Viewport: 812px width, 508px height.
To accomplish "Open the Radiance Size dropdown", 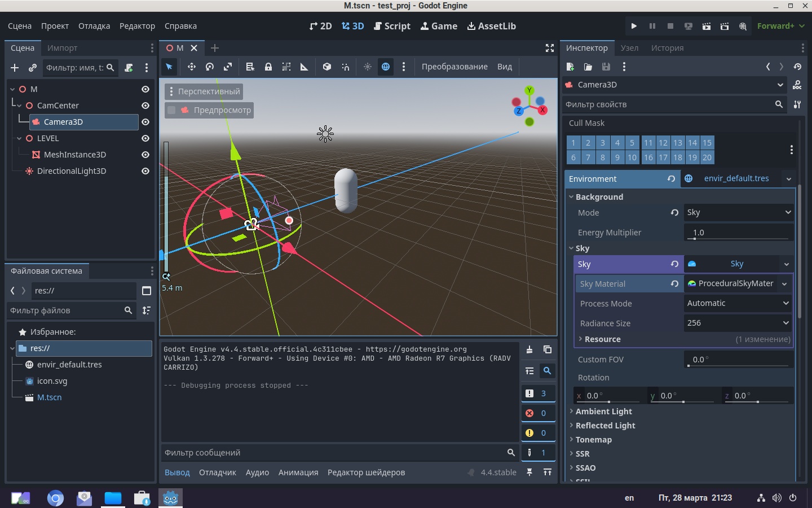I will click(x=738, y=323).
